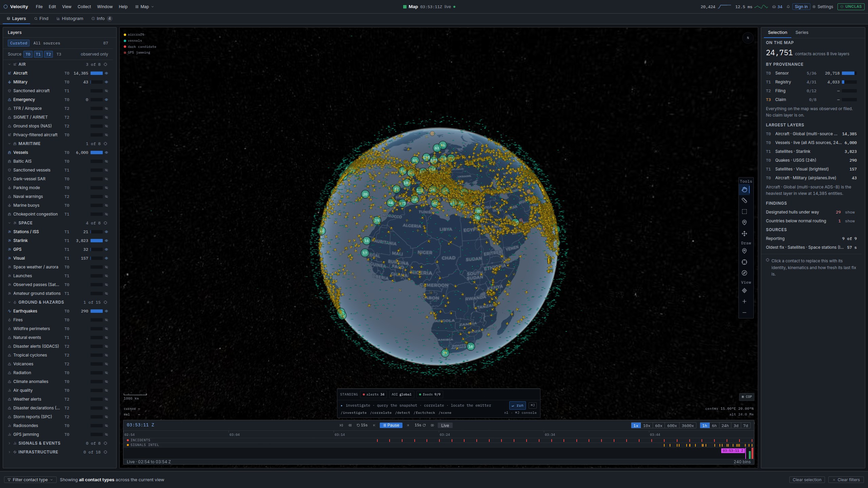
Task: Open the console shortcut icon beside run
Action: point(533,405)
